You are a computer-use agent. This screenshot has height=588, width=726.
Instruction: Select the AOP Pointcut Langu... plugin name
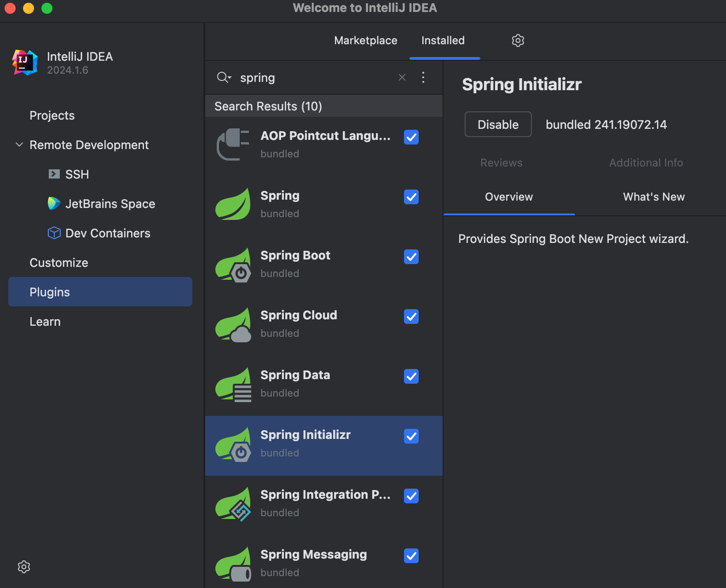326,136
